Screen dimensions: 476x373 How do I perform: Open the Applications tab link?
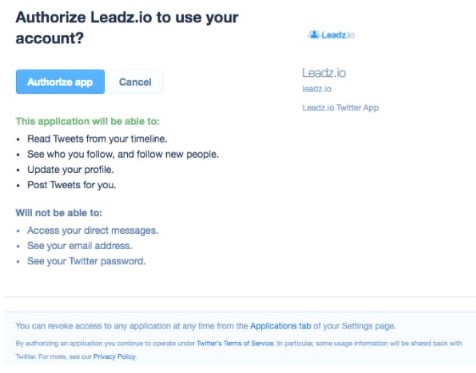coord(280,326)
